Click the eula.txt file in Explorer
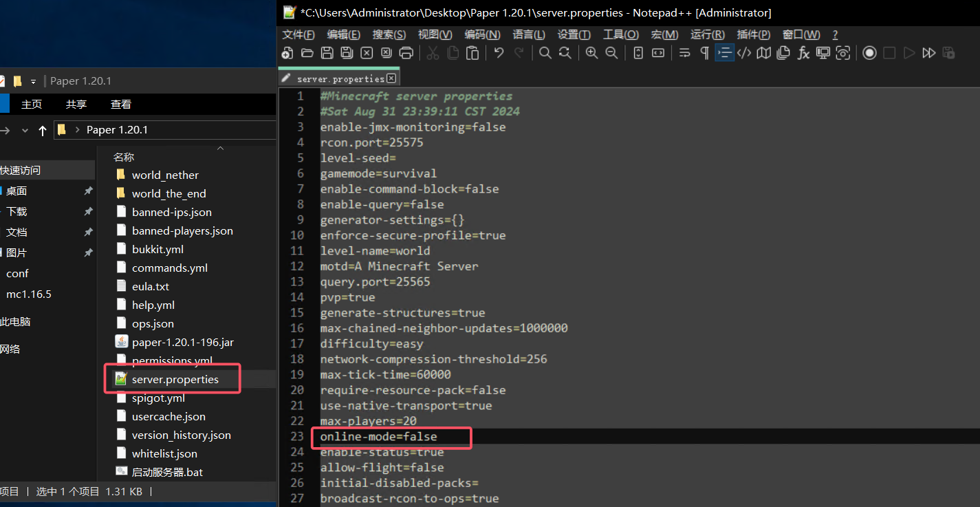 point(151,286)
